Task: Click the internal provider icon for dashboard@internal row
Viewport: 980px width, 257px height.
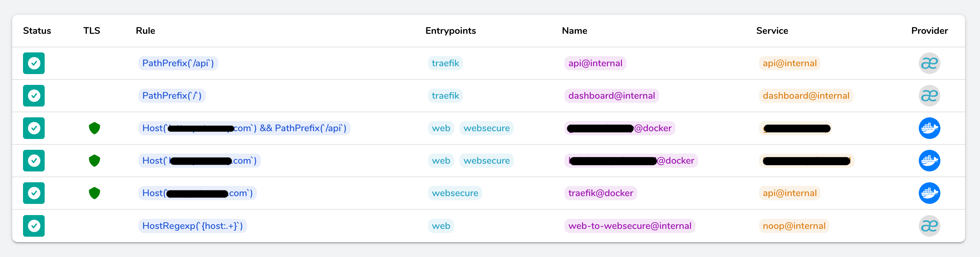Action: (929, 95)
